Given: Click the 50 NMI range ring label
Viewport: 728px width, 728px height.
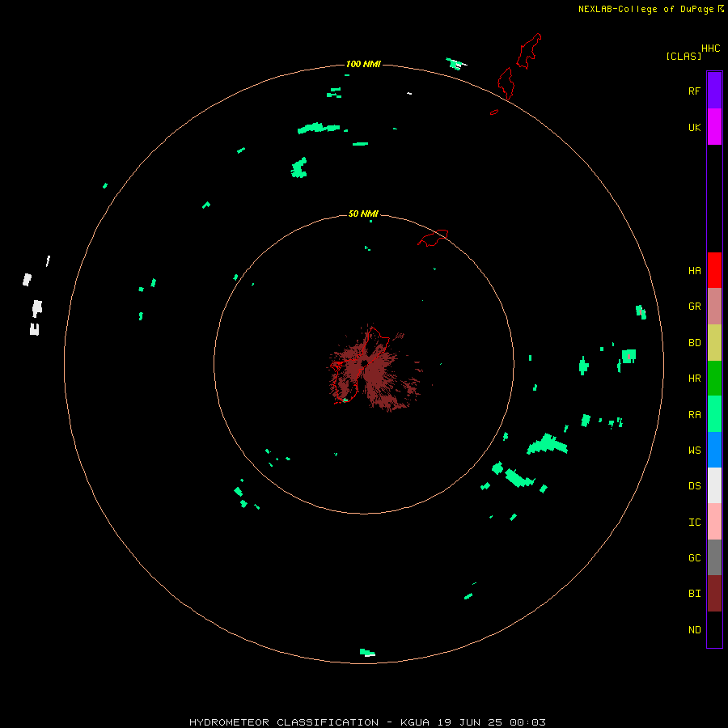Looking at the screenshot, I should (x=363, y=214).
